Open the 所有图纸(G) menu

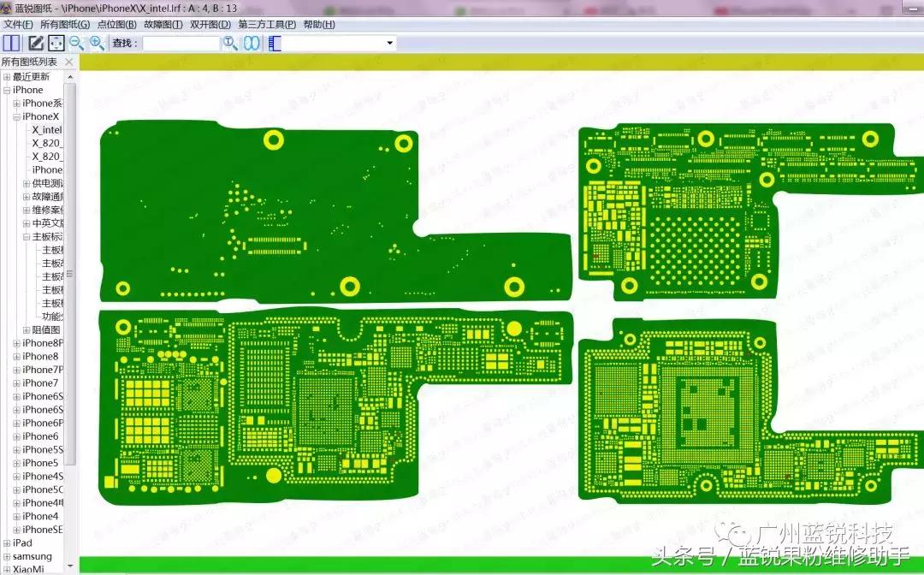tap(65, 24)
